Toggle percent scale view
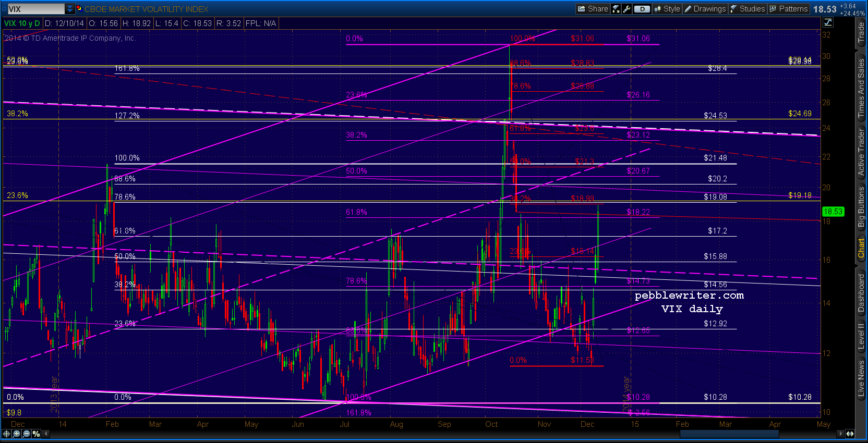868x443 pixels. pyautogui.click(x=36, y=434)
